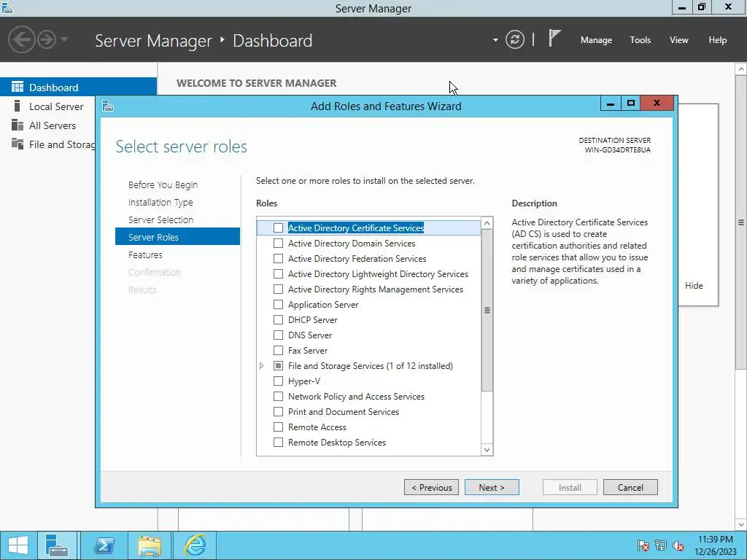Open the Tools menu
747x560 pixels.
(640, 40)
